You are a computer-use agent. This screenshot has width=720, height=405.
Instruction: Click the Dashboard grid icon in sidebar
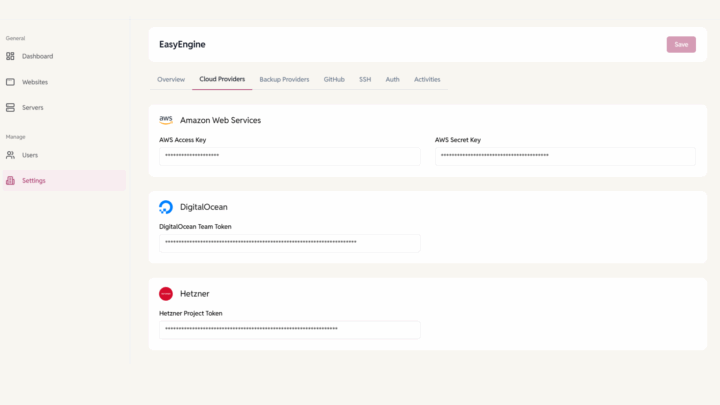[10, 56]
